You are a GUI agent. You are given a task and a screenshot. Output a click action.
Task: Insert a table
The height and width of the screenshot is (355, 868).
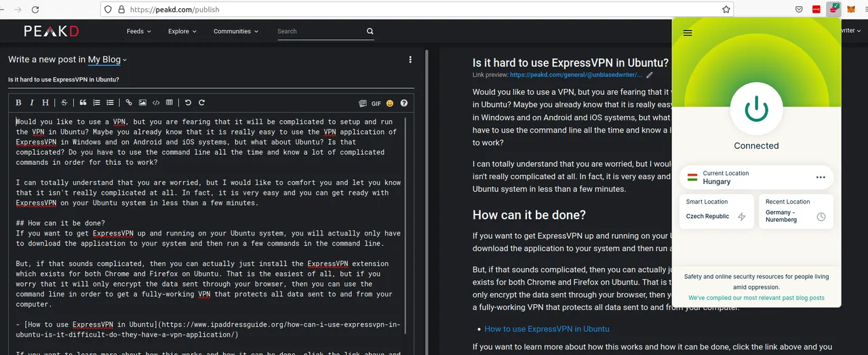tap(170, 103)
